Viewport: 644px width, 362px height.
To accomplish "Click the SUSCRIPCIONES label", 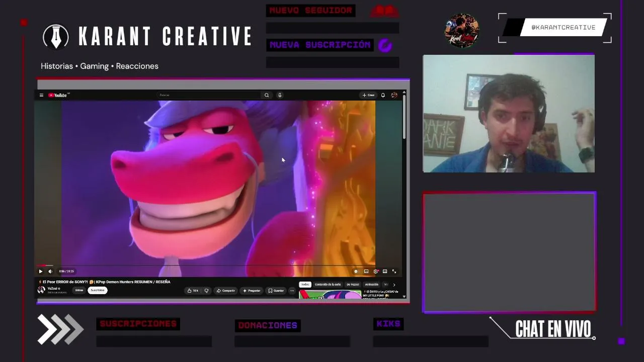I will [138, 324].
